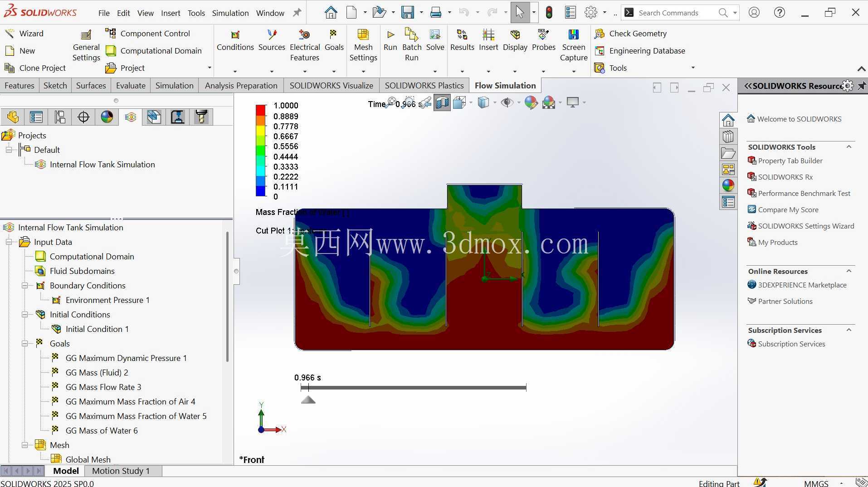
Task: Switch to the Analysis Preparation tab
Action: tap(241, 86)
